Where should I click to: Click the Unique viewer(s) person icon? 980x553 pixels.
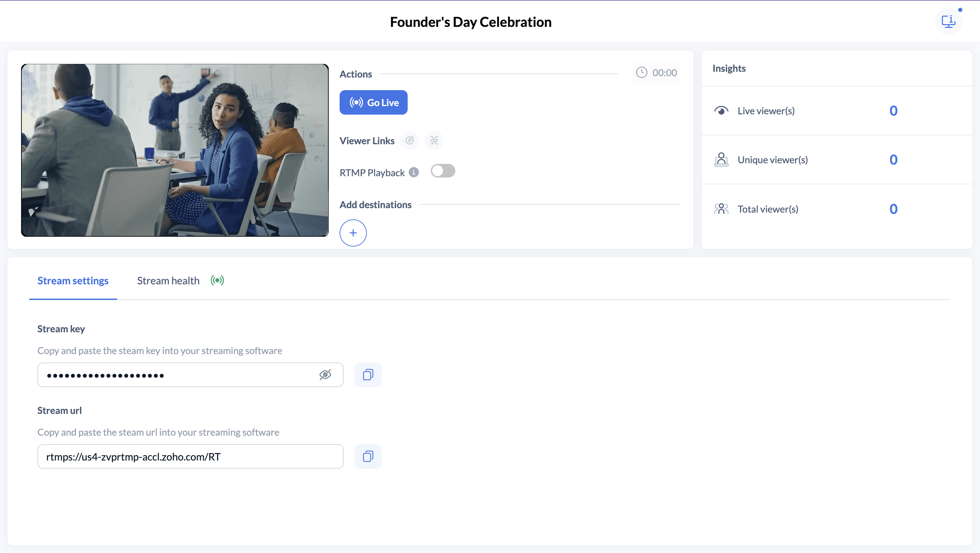pyautogui.click(x=721, y=160)
